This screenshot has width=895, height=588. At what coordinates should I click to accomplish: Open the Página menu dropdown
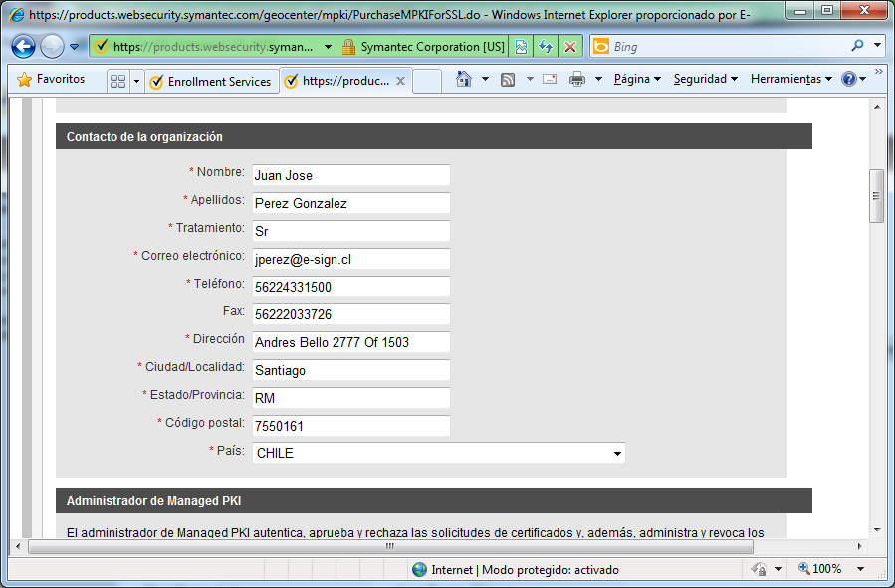(x=637, y=80)
